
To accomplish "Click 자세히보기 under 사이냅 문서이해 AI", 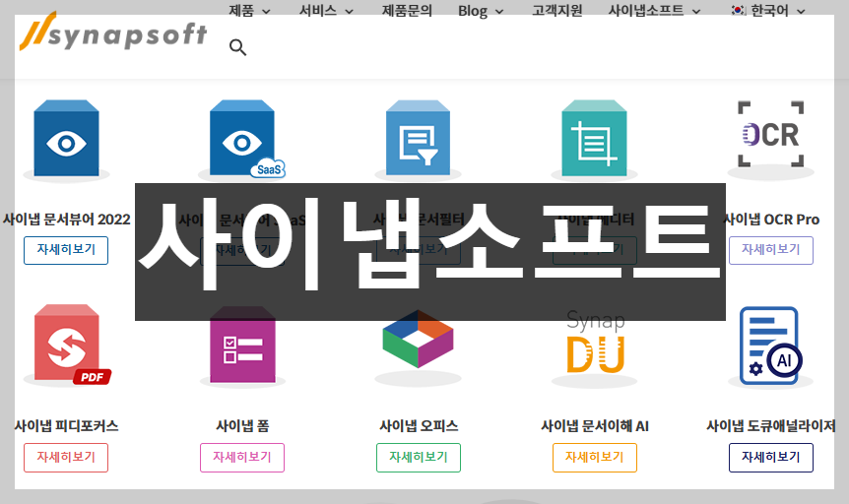I will [595, 458].
